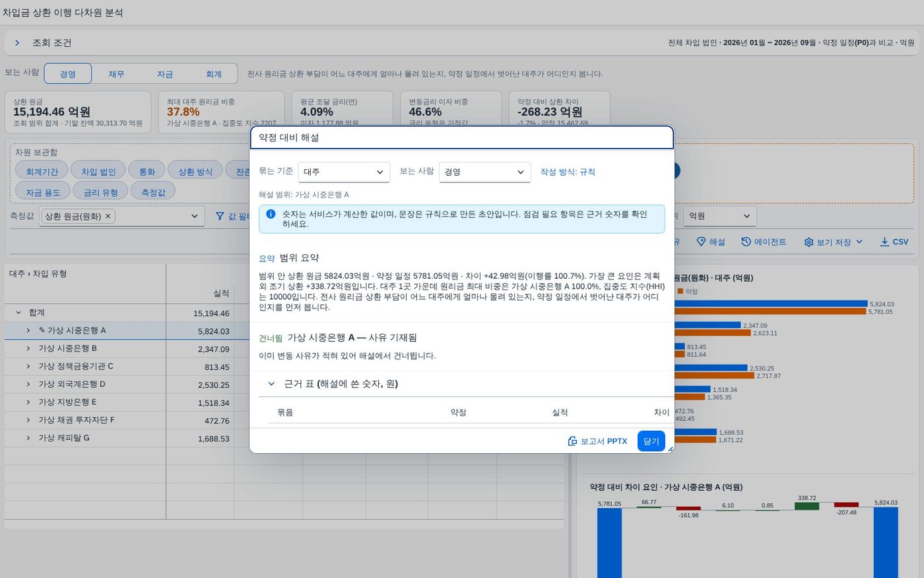
Task: Expand the 가상 시중은행 A row
Action: pyautogui.click(x=28, y=330)
